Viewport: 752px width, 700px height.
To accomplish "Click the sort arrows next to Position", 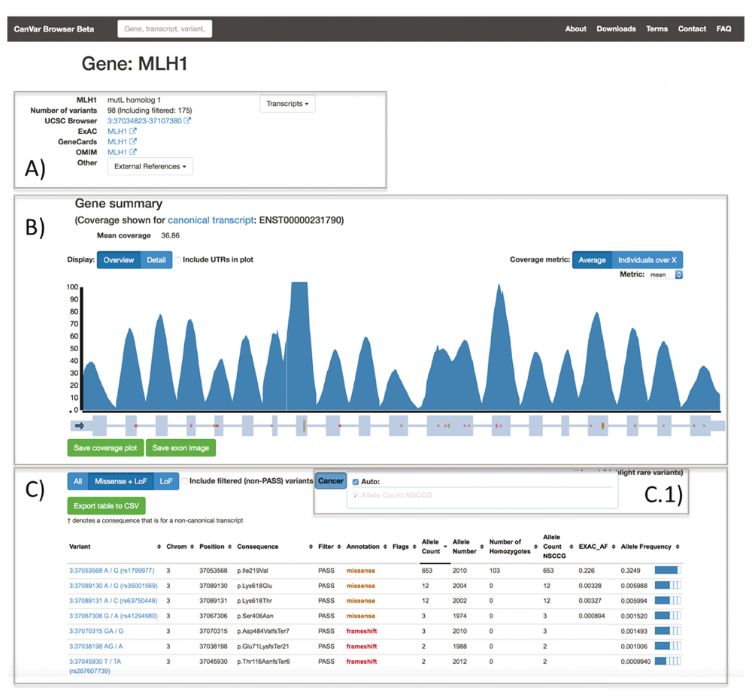I will (x=229, y=547).
